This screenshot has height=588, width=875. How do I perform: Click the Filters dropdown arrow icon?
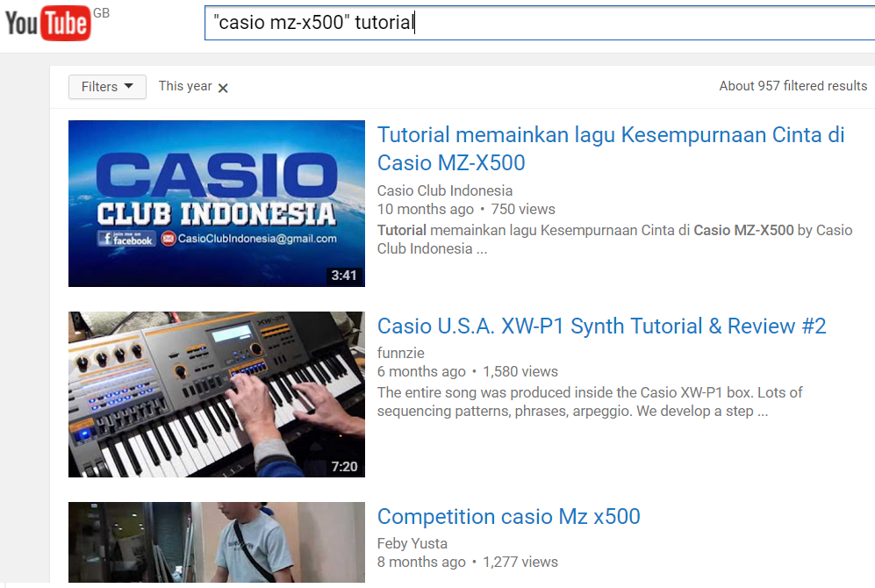(x=129, y=86)
